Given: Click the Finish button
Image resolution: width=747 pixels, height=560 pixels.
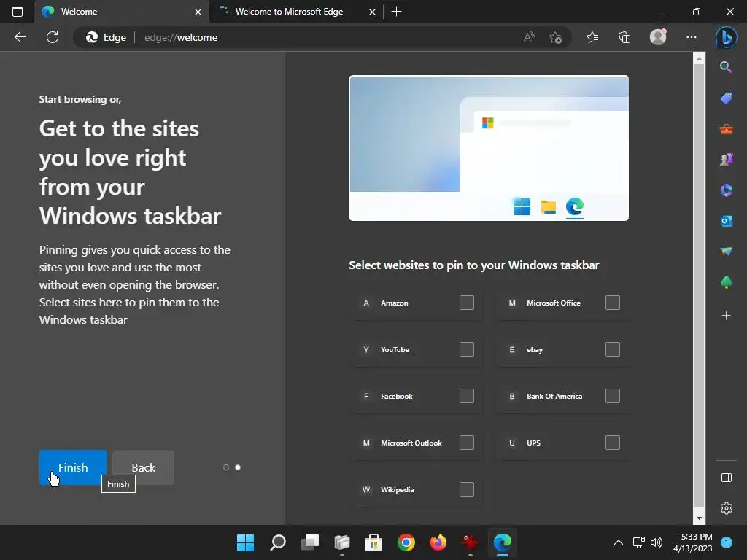Looking at the screenshot, I should coord(73,467).
